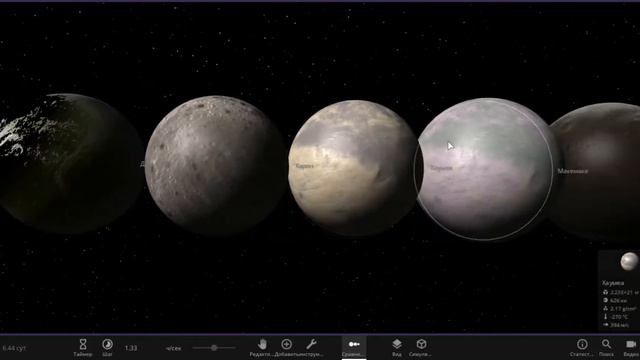Click the 2.17 g/cm³ density value
The image size is (640, 360).
(x=624, y=309)
